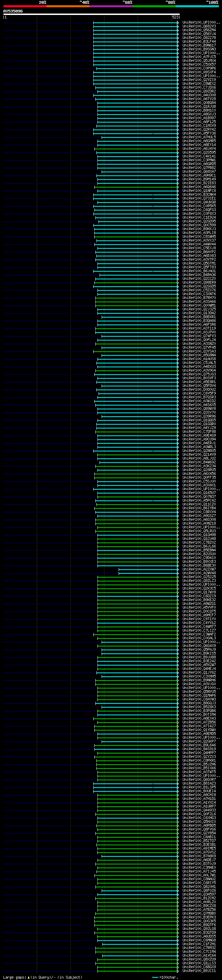The image size is (222, 980).
Task: Open hit UniRef100_C7JDX6
Action: click(199, 88)
